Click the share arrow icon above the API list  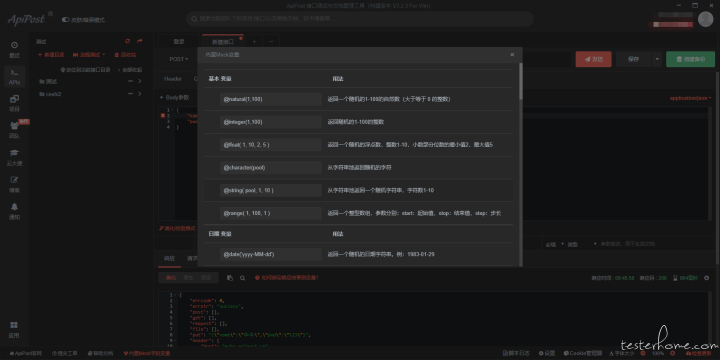pos(140,41)
